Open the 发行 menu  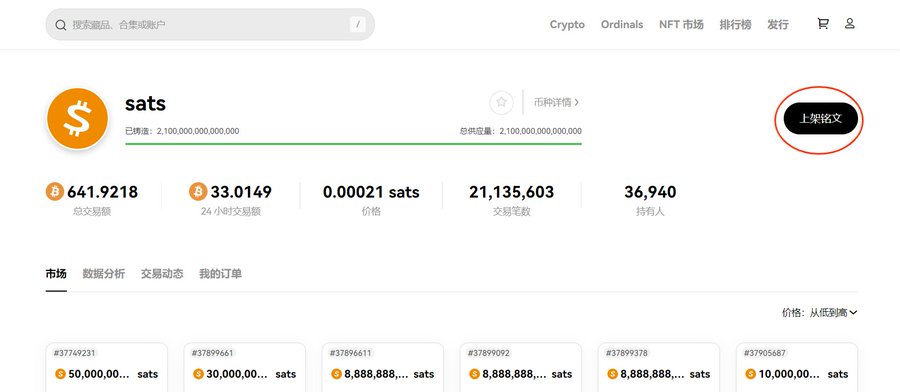(778, 25)
